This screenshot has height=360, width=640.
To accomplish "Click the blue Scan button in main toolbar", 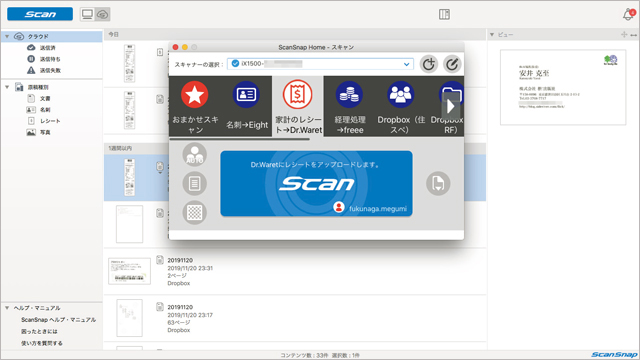I will 40,14.
